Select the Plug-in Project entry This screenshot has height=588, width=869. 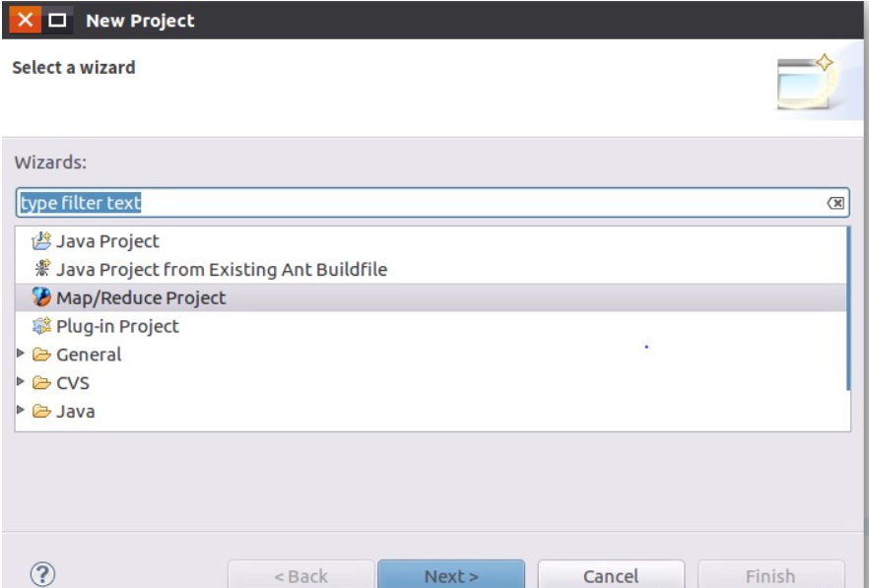point(117,326)
